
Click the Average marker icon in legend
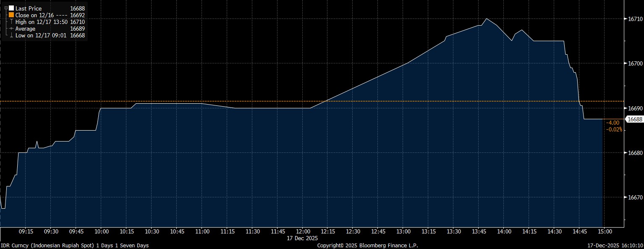click(x=11, y=29)
